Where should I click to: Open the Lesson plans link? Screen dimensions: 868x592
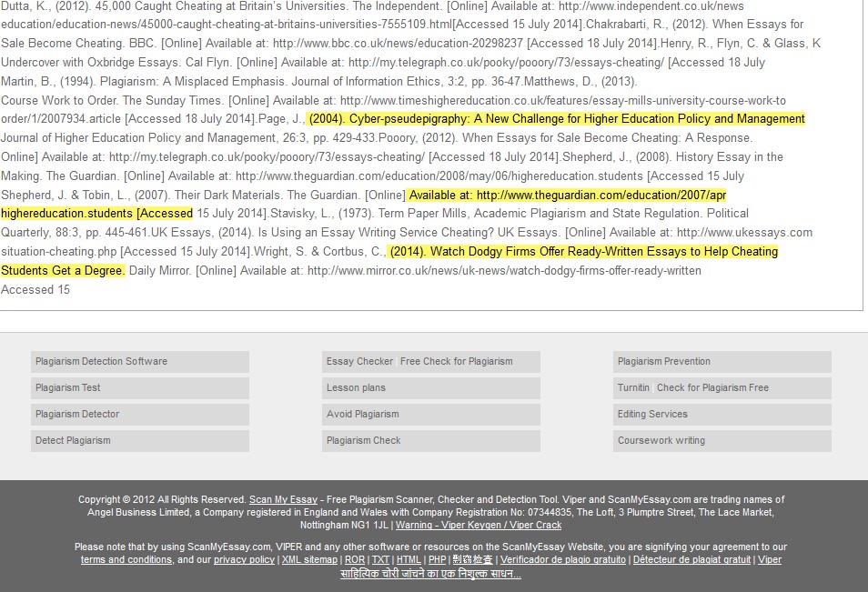tap(356, 387)
